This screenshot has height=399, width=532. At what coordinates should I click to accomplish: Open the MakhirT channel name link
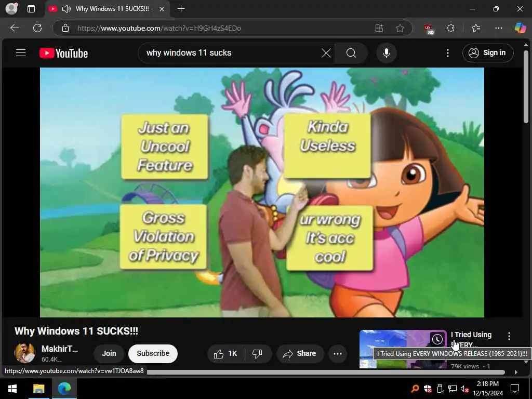tap(60, 349)
